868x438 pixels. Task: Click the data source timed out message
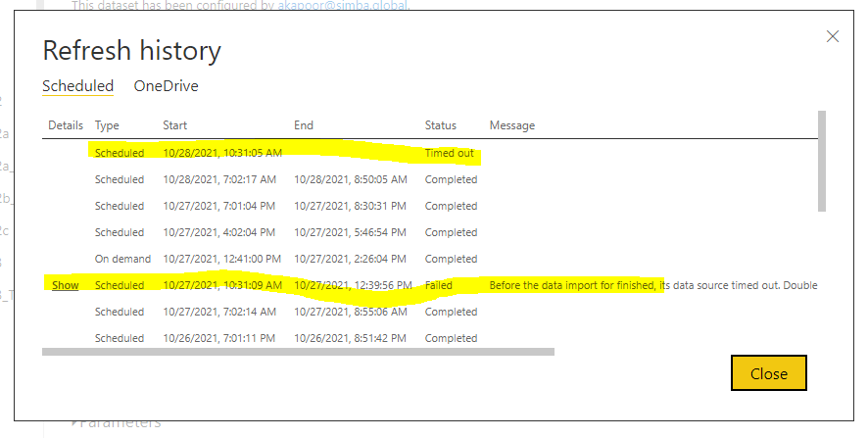coord(653,285)
